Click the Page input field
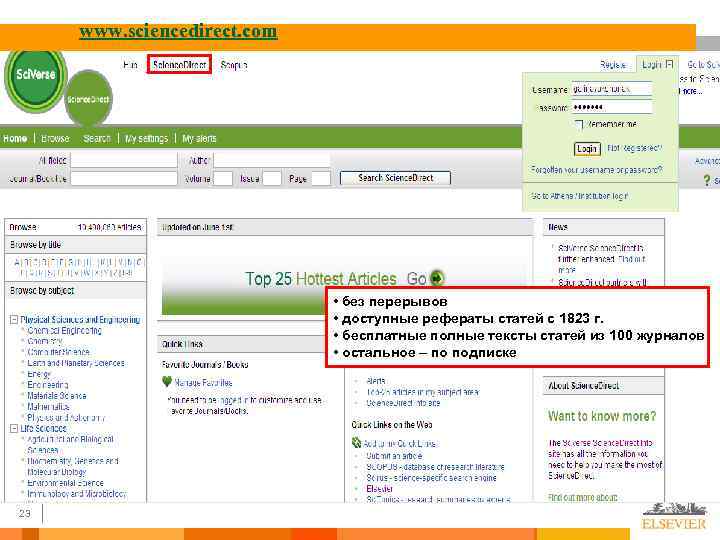Screen dimensions: 720x540 tap(321, 179)
